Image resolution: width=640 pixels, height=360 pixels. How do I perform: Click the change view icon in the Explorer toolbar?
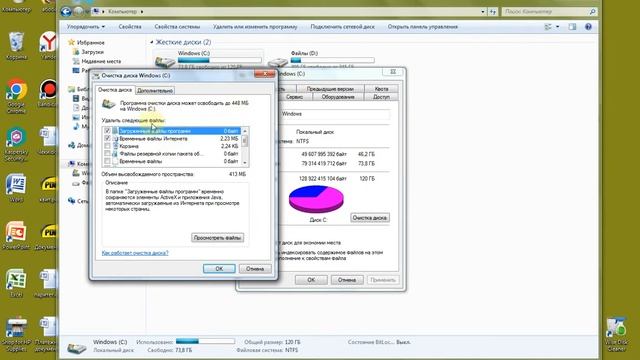coord(548,27)
